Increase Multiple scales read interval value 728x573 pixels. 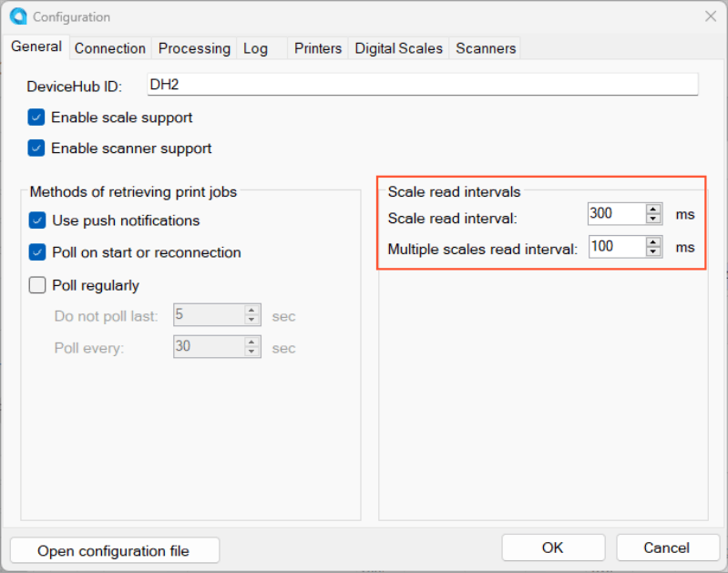(653, 242)
